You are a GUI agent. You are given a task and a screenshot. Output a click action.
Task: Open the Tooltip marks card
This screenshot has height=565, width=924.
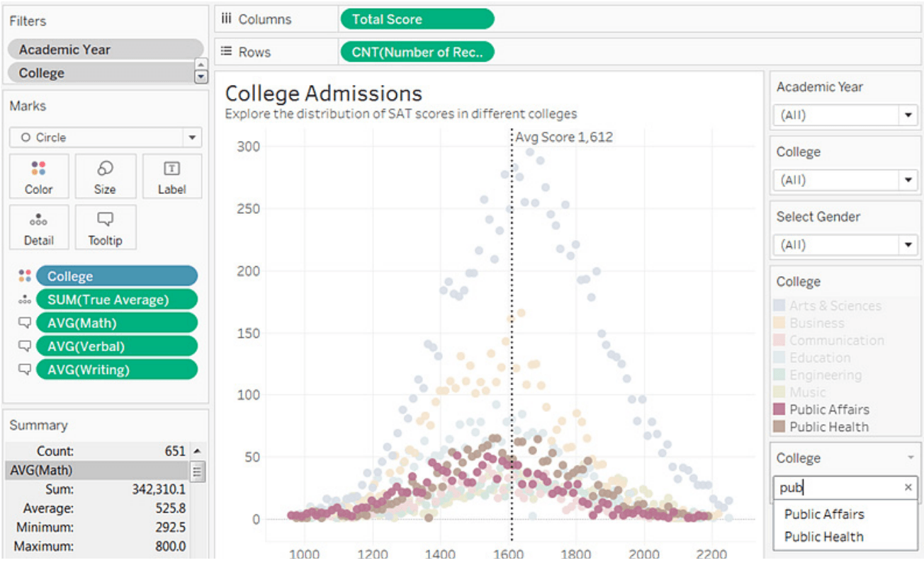pyautogui.click(x=105, y=227)
